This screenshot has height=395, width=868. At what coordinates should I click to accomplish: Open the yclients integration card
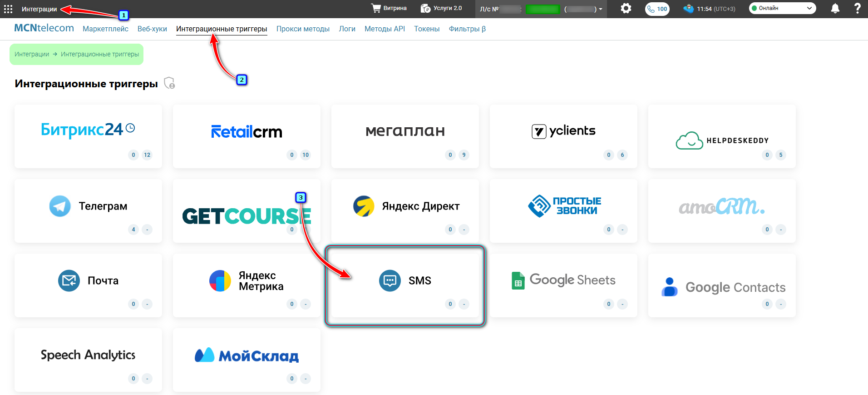(x=563, y=136)
